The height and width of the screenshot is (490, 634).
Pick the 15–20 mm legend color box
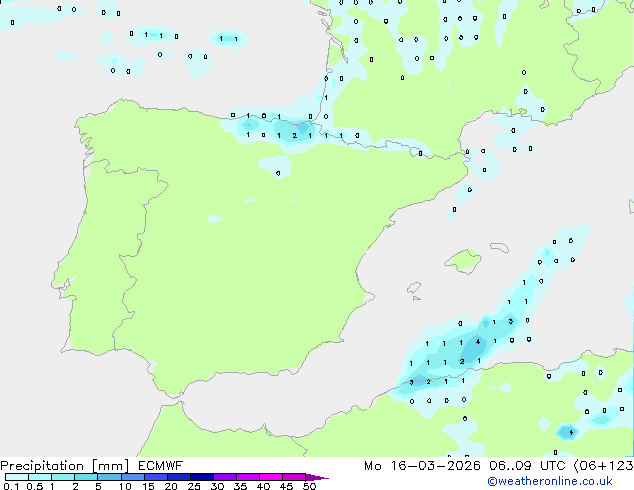pos(156,477)
